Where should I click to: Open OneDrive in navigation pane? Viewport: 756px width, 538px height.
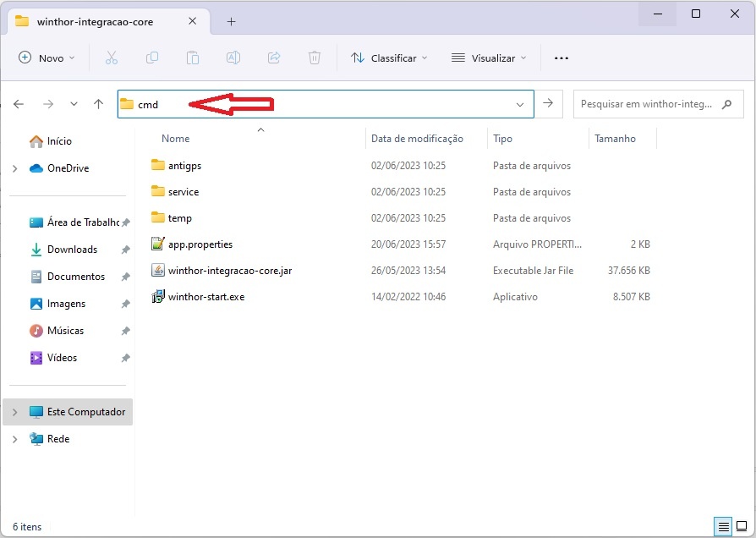(68, 168)
